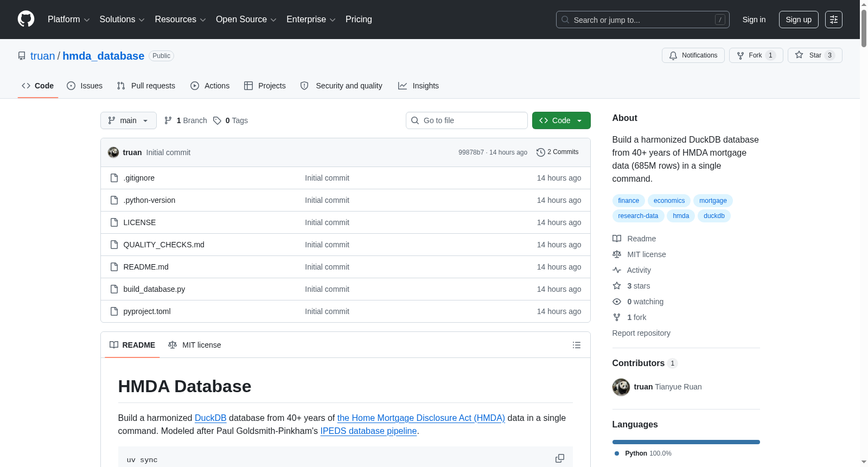
Task: Click the tag icon next to Tags
Action: tap(217, 120)
